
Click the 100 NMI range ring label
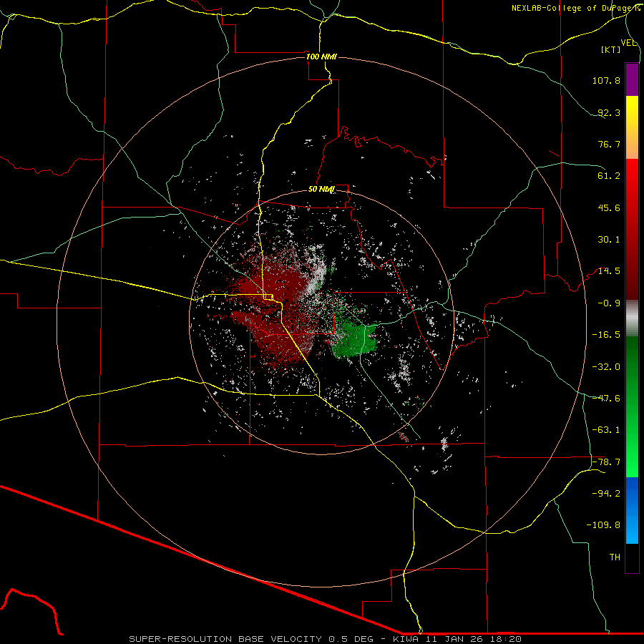[x=321, y=57]
